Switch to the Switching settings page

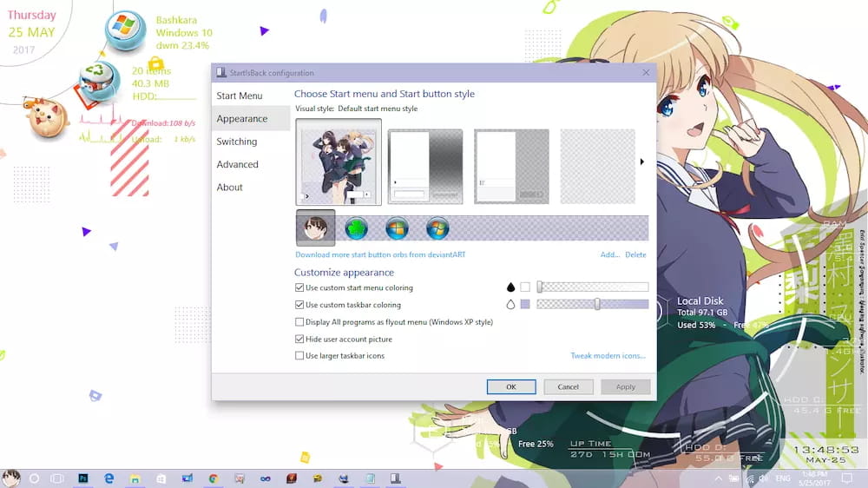(x=251, y=142)
